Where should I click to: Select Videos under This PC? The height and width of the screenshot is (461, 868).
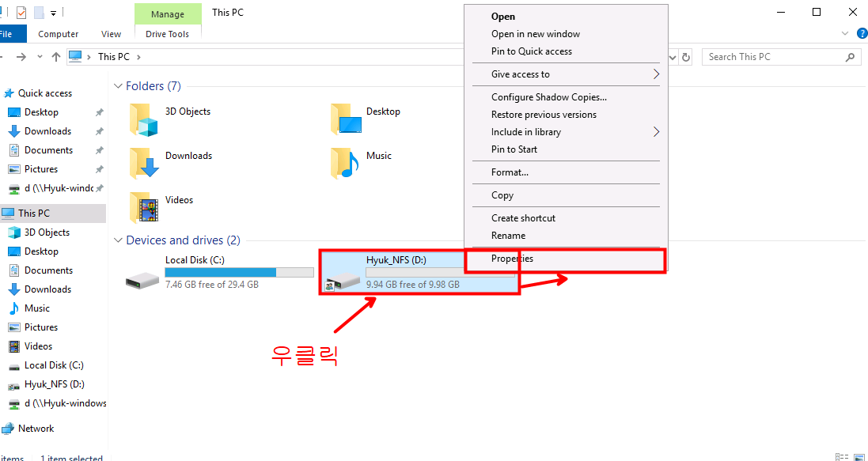[x=38, y=346]
